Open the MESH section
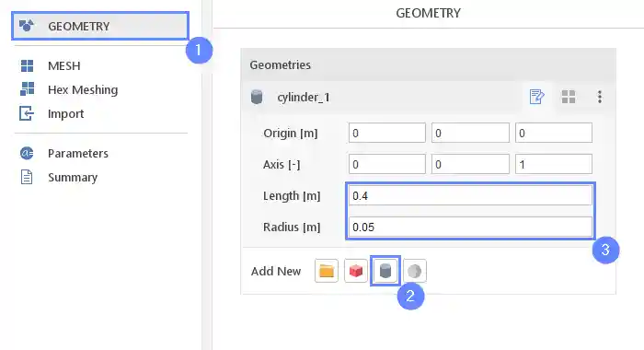 (63, 65)
